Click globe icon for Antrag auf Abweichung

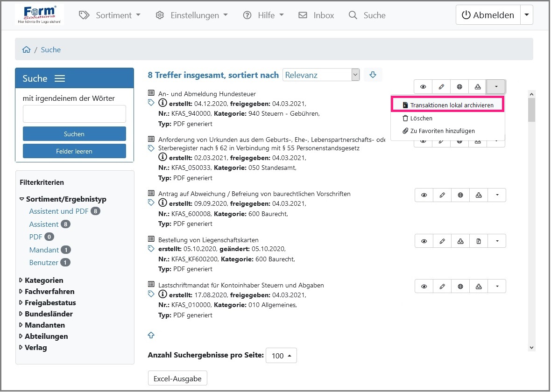[x=460, y=195]
